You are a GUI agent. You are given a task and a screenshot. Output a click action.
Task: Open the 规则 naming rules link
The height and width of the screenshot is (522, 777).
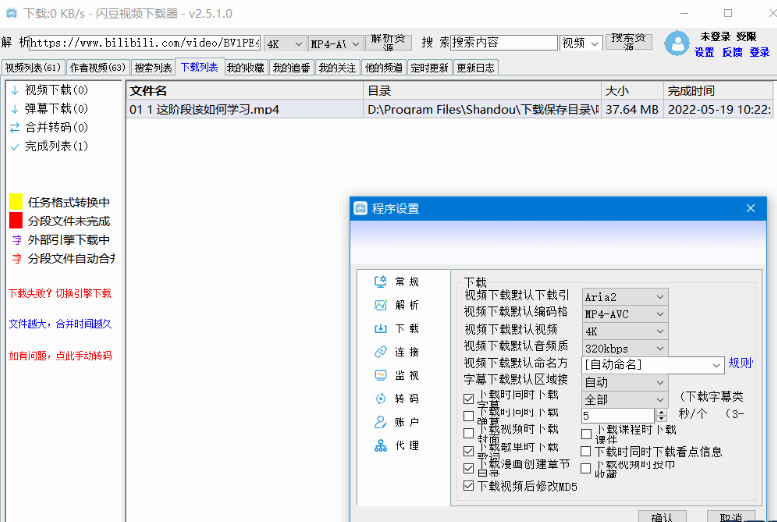coord(740,363)
